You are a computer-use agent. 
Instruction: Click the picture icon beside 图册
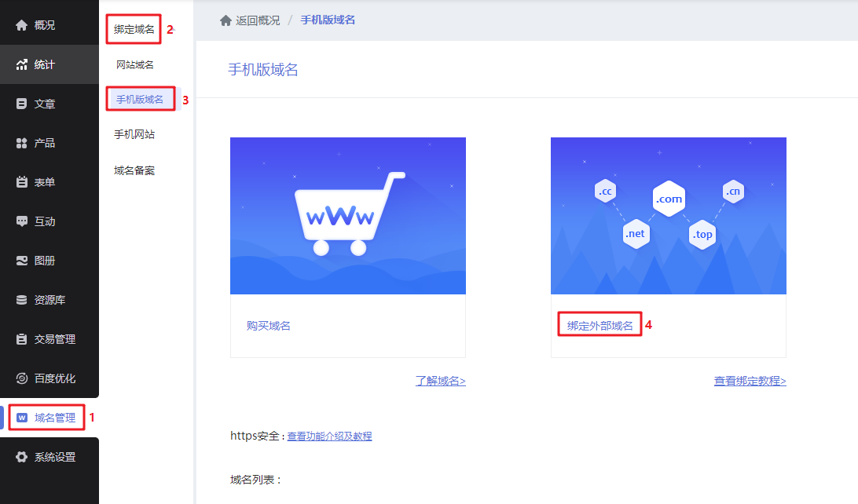coord(21,261)
